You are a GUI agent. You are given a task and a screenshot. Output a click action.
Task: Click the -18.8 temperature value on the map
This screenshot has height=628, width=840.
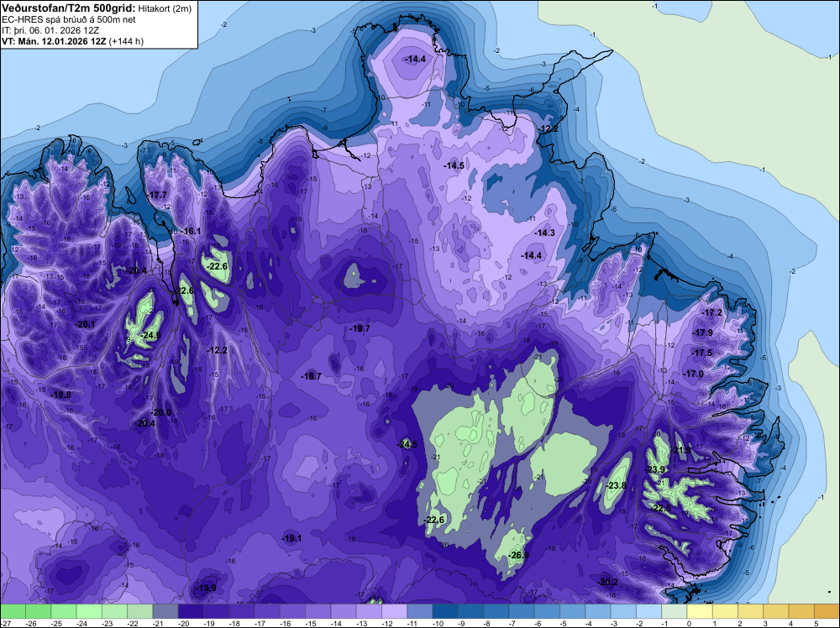61,395
